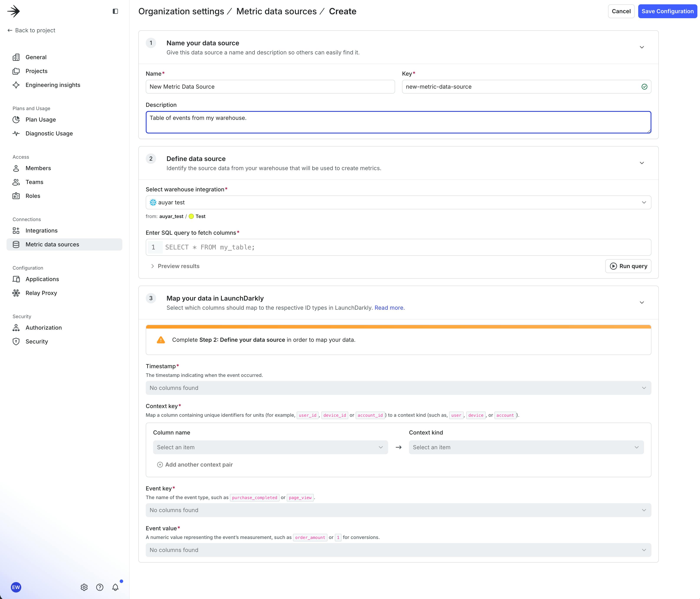Image resolution: width=700 pixels, height=599 pixels.
Task: Open the EW user avatar
Action: [x=16, y=587]
